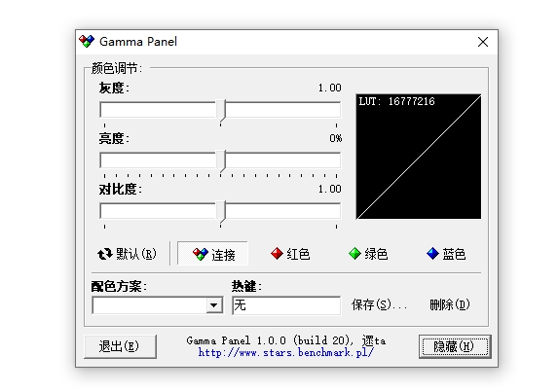This screenshot has width=559, height=392.
Task: Click the 隐藏(H) hide button
Action: pos(455,346)
